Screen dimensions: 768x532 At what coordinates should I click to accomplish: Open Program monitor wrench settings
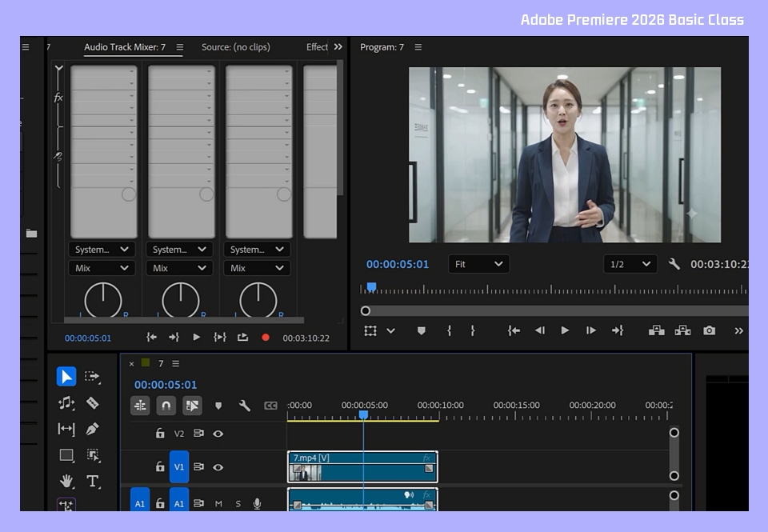(x=674, y=264)
